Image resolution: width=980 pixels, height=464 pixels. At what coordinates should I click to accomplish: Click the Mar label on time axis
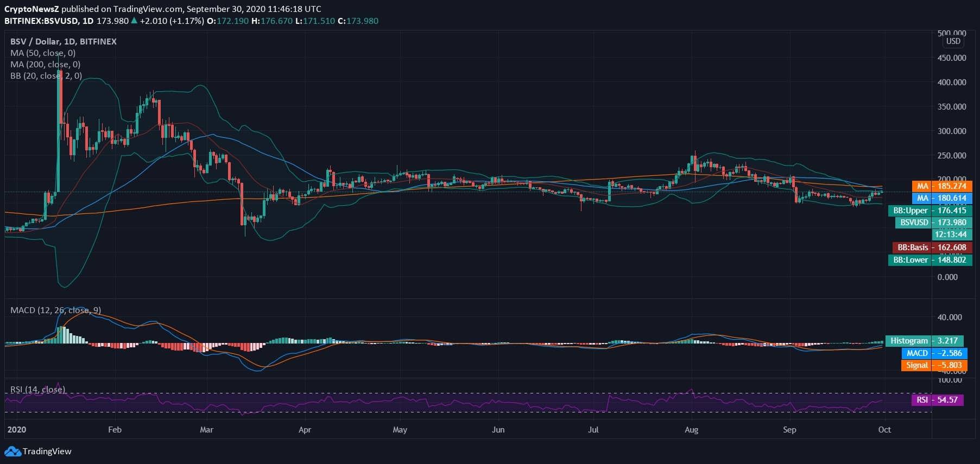206,429
